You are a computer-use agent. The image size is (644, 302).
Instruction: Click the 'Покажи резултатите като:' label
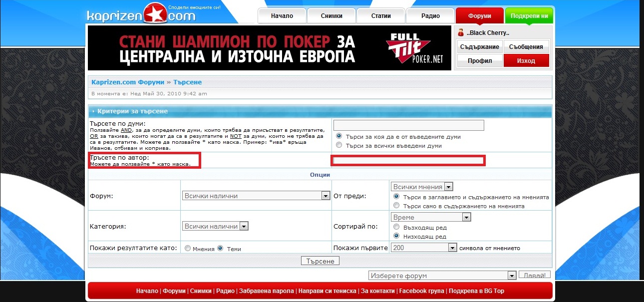133,248
